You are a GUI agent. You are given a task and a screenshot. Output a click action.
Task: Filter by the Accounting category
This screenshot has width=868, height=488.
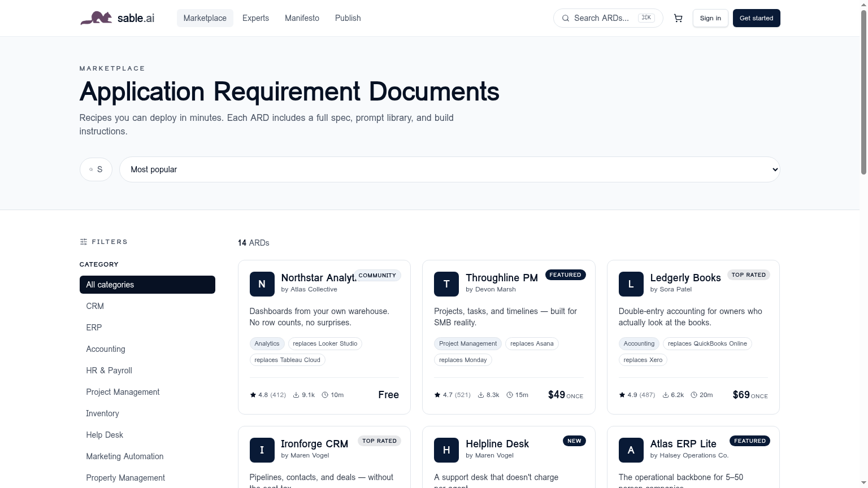coord(106,349)
